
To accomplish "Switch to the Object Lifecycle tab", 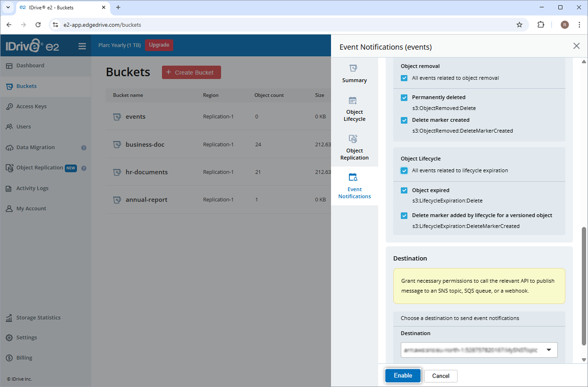I will click(x=355, y=109).
